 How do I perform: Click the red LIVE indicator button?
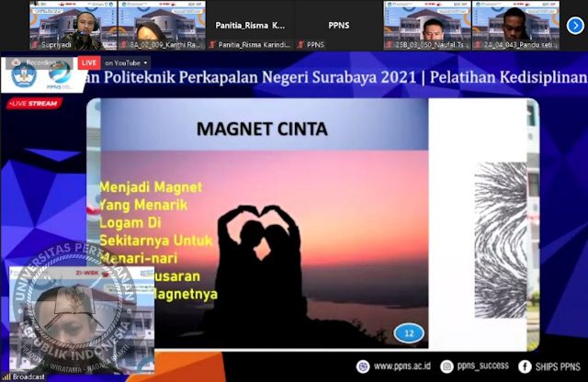tap(89, 62)
